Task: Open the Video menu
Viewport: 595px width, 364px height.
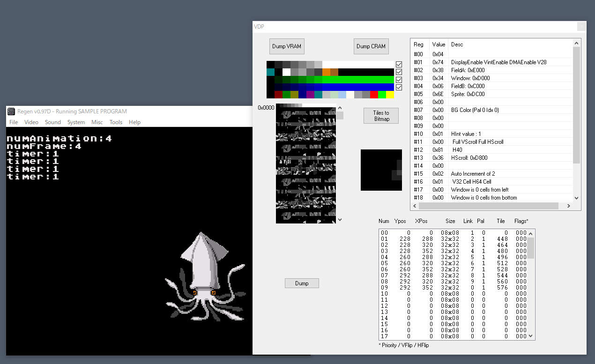Action: pyautogui.click(x=31, y=122)
